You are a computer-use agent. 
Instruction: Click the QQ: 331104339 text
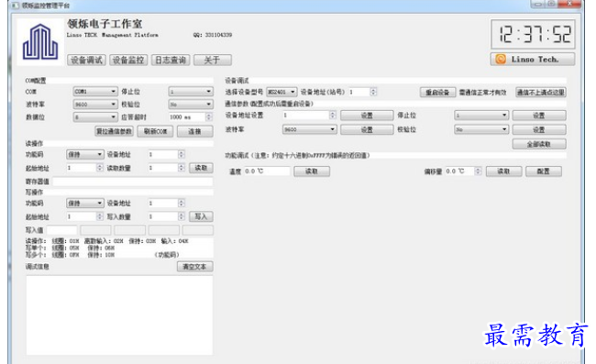point(213,35)
